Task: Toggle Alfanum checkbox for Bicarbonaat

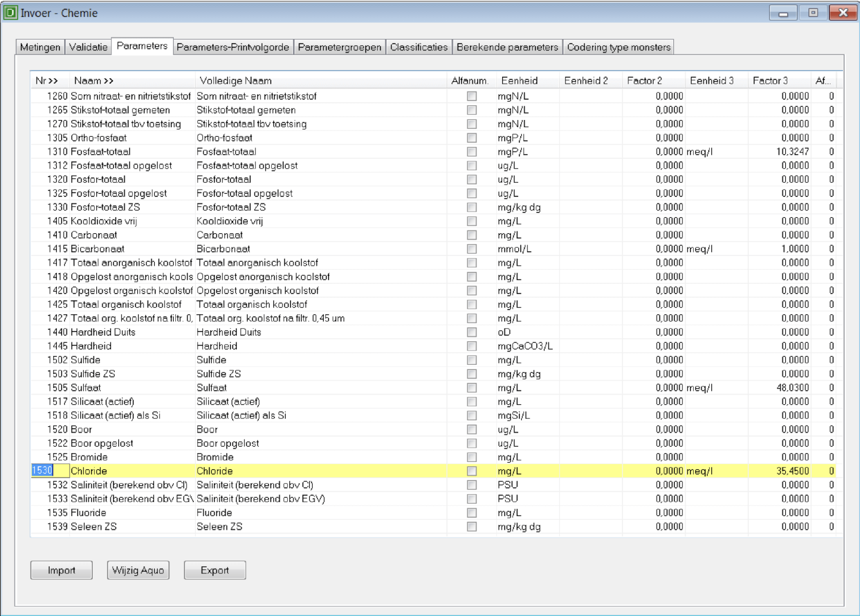Action: coord(472,248)
